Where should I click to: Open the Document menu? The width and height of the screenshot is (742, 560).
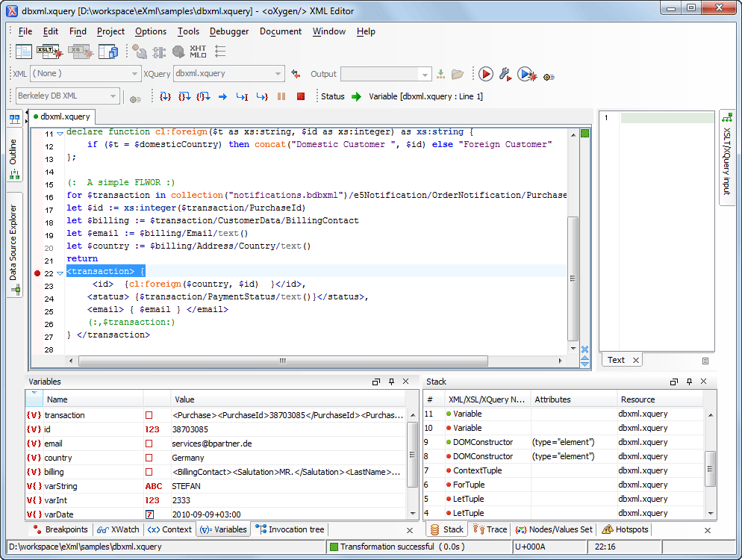[281, 31]
